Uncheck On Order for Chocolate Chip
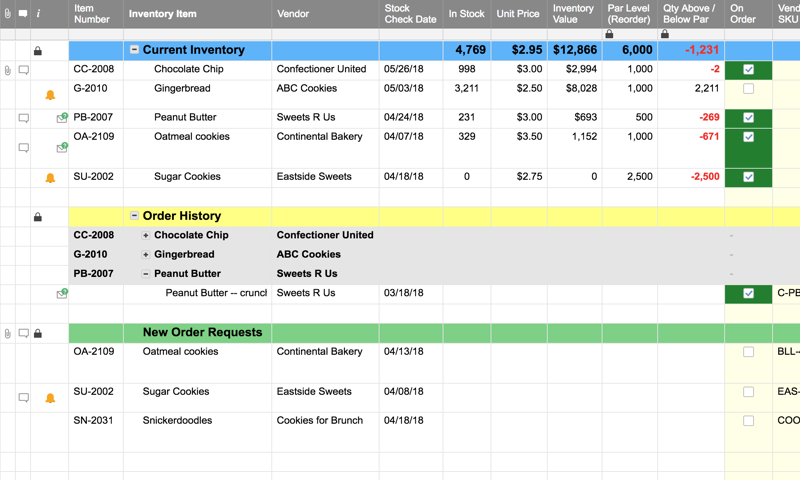 pos(748,70)
